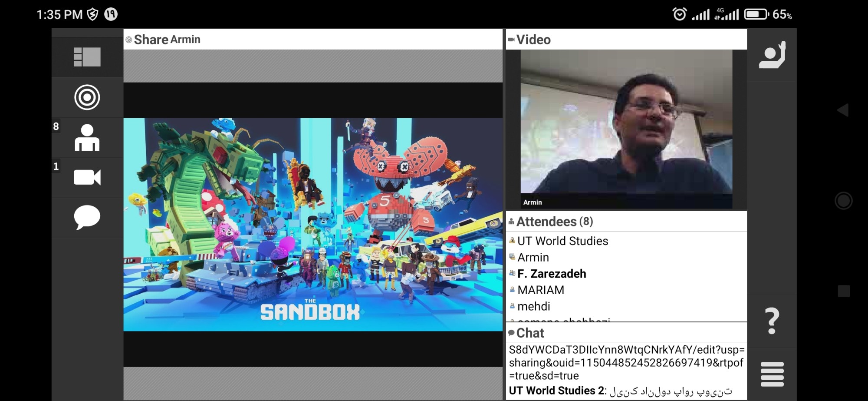The image size is (868, 401).
Task: Tap the Android home circle button
Action: pos(843,201)
